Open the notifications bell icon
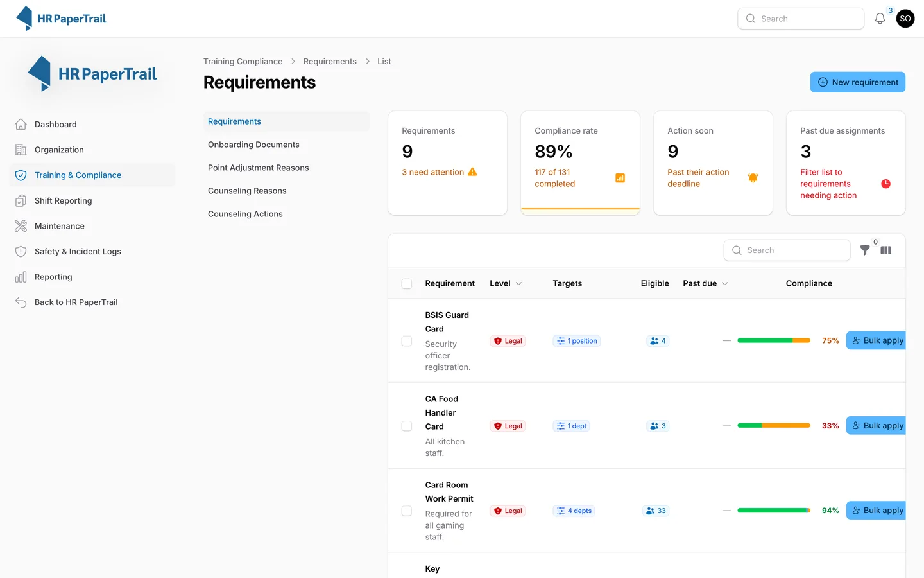924x578 pixels. [x=880, y=19]
